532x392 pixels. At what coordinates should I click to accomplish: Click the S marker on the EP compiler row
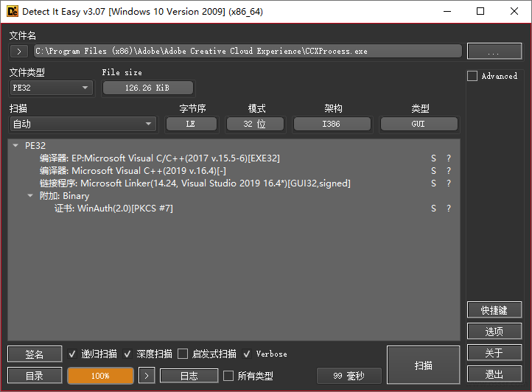click(434, 158)
